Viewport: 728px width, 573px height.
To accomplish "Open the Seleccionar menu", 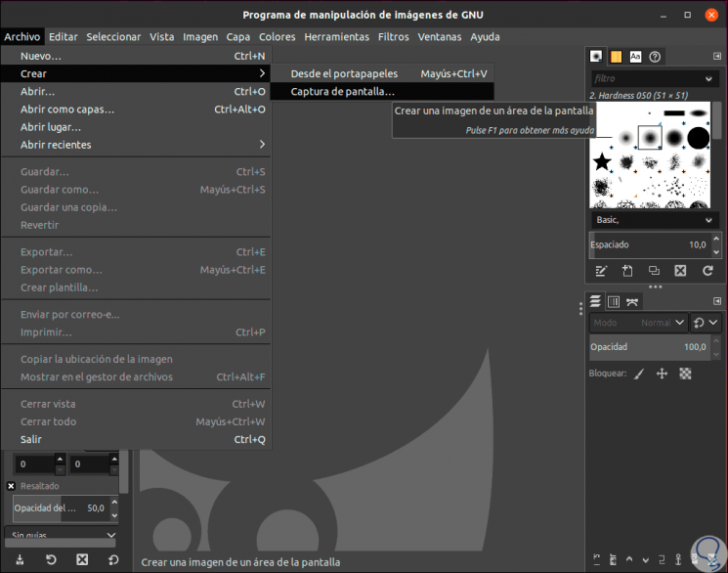I will (113, 37).
